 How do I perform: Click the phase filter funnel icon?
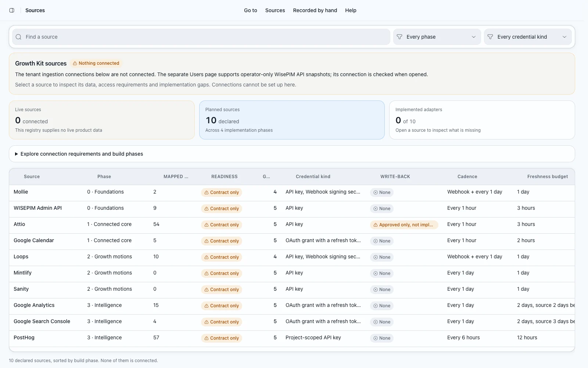tap(399, 37)
